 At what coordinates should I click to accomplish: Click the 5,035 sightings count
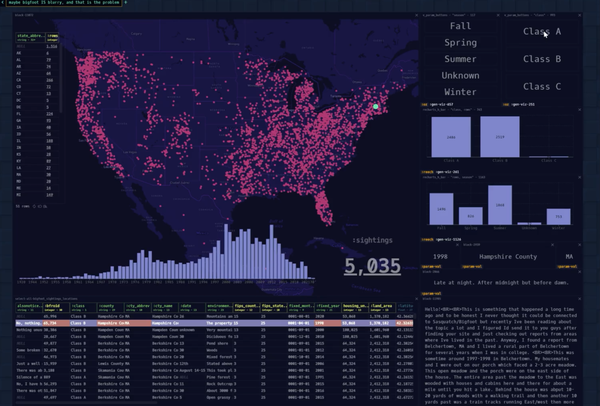pos(372,266)
